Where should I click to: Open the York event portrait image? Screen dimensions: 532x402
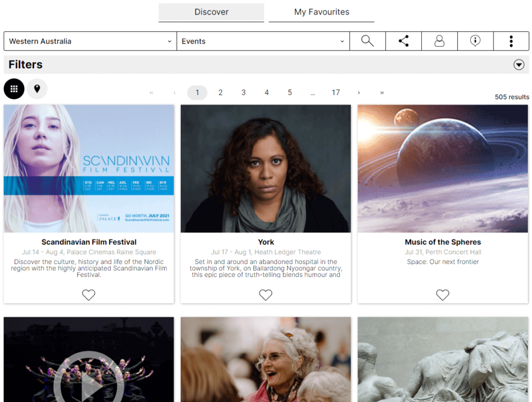pos(265,168)
